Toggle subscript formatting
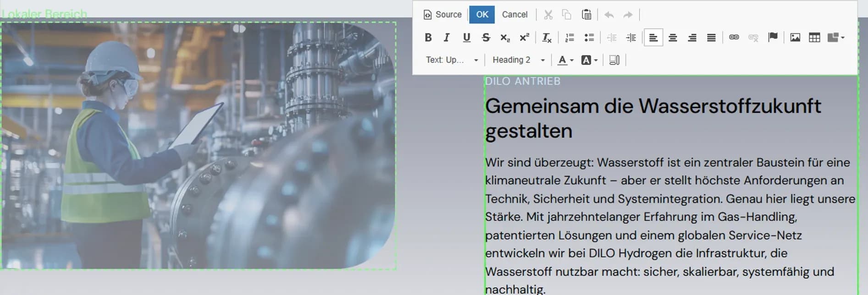Screen dimensions: 868x295 505,38
